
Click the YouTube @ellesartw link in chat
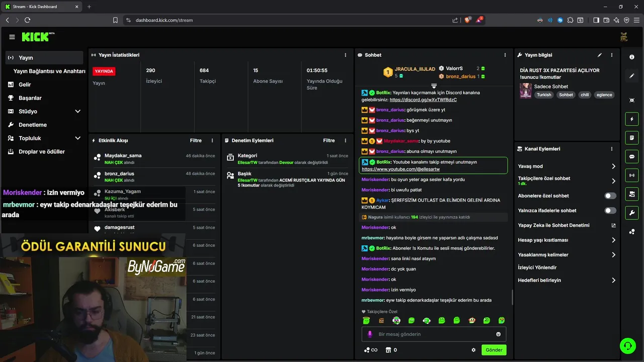(400, 169)
